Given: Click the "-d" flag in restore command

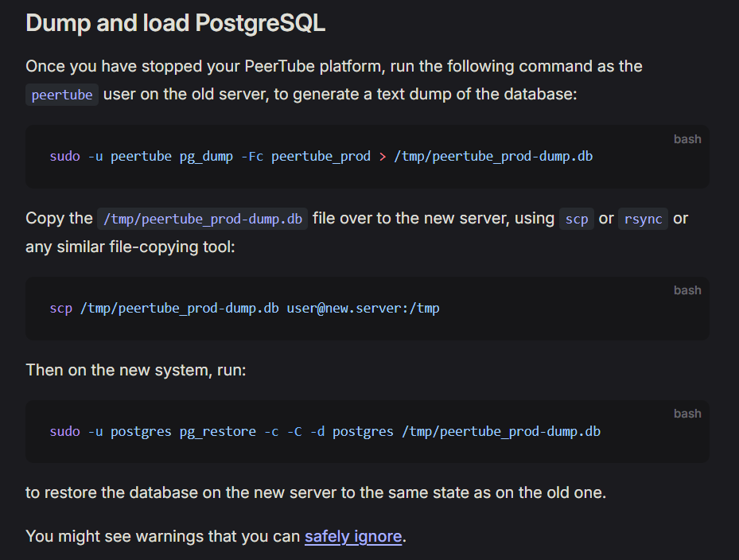Looking at the screenshot, I should (x=317, y=432).
